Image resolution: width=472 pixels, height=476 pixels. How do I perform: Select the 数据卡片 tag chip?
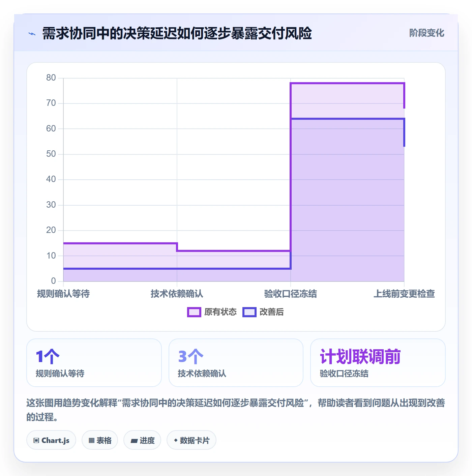coord(191,440)
